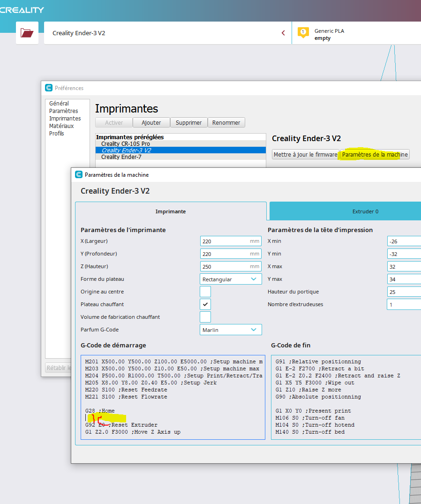Screen dimensions: 421x504
Task: Edit the Y max field
Action: tap(404, 279)
